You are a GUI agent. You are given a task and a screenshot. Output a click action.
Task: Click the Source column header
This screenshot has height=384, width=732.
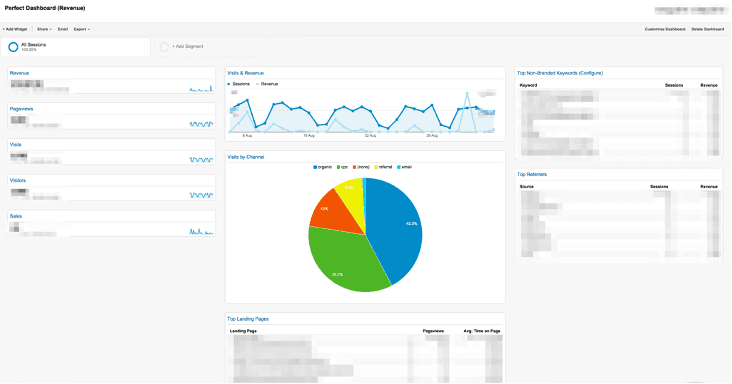click(x=527, y=187)
